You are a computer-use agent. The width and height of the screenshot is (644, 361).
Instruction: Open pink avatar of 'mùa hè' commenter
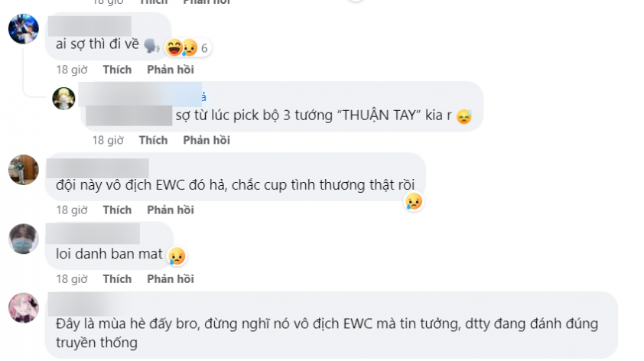point(24,308)
